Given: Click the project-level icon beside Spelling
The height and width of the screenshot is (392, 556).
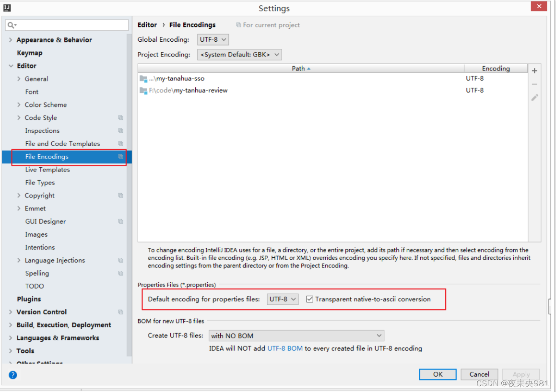Looking at the screenshot, I should tap(120, 273).
